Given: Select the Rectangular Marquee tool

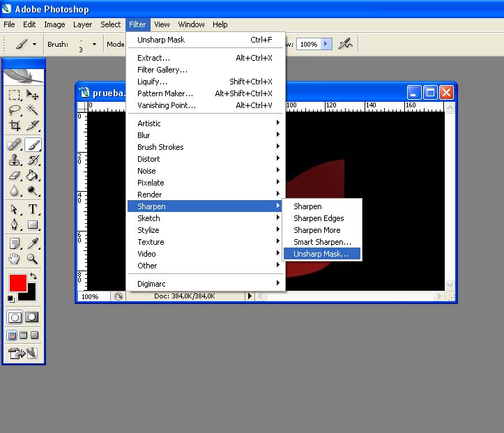Looking at the screenshot, I should [14, 95].
